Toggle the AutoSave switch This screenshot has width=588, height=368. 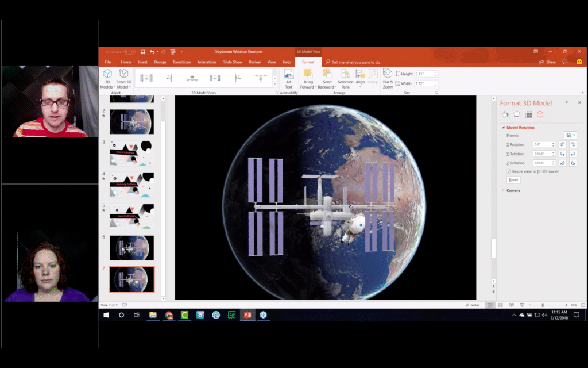129,52
